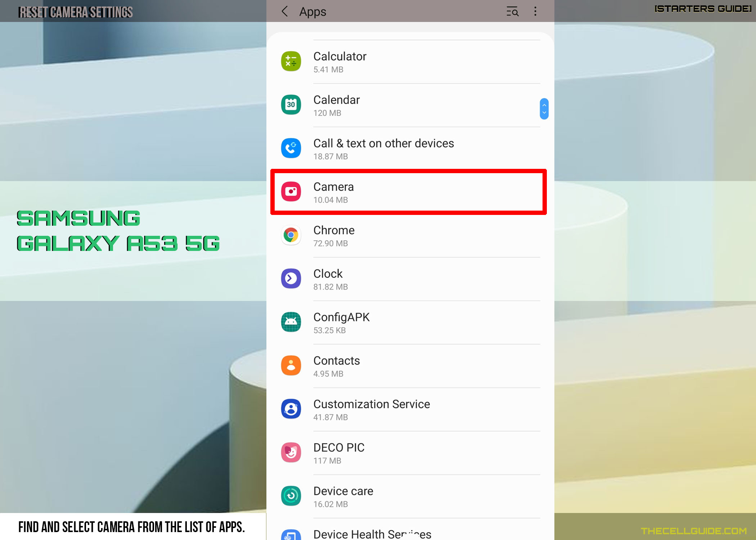Select Call & text on other devices

[x=410, y=149]
